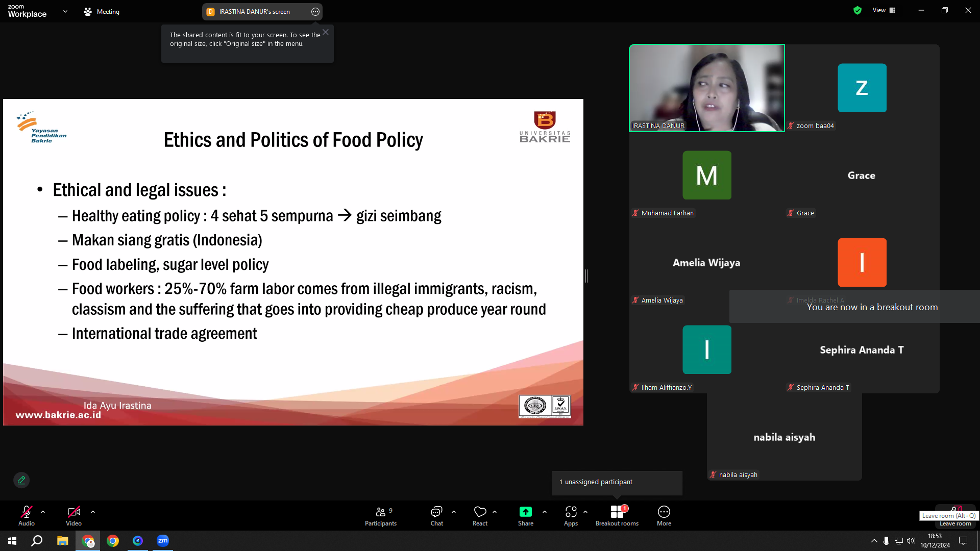980x551 pixels.
Task: Start camera with the Video button
Action: [73, 515]
